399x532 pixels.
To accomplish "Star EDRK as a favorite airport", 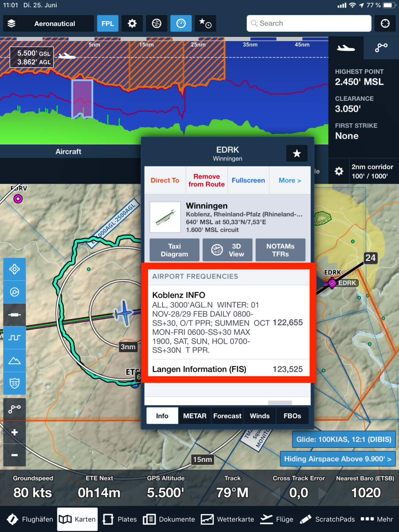I will [297, 153].
